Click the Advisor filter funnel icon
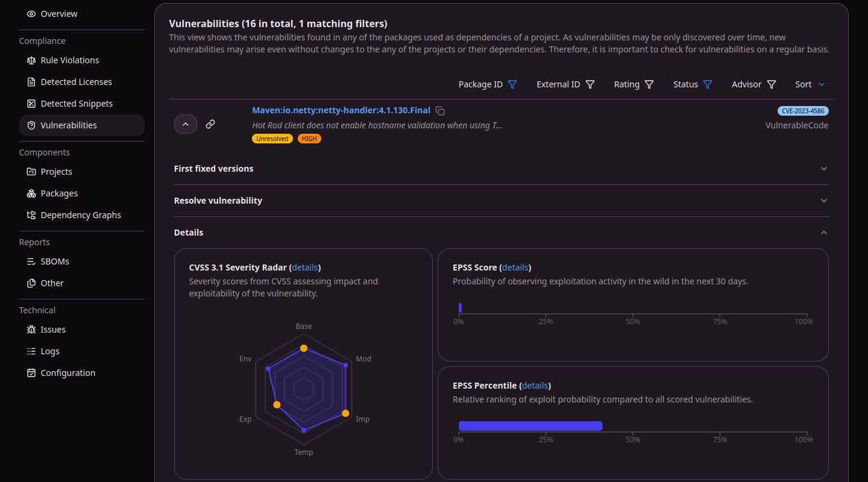Image resolution: width=868 pixels, height=482 pixels. (772, 84)
